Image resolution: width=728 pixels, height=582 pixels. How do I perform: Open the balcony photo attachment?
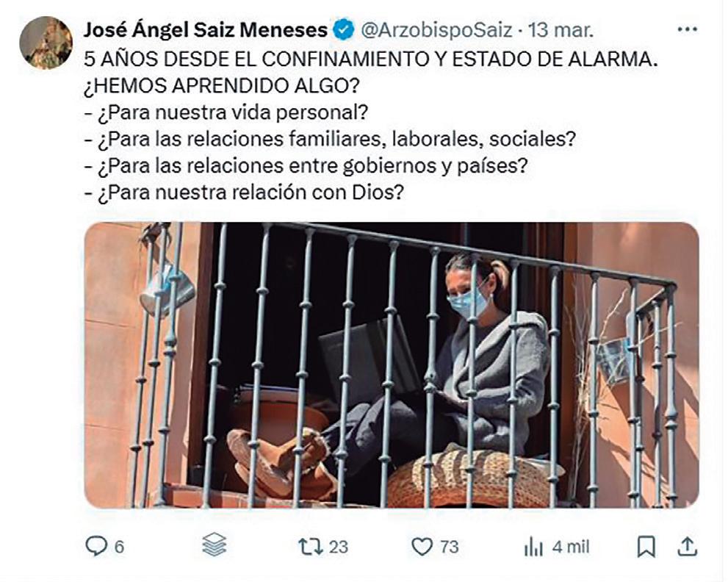pos(392,365)
